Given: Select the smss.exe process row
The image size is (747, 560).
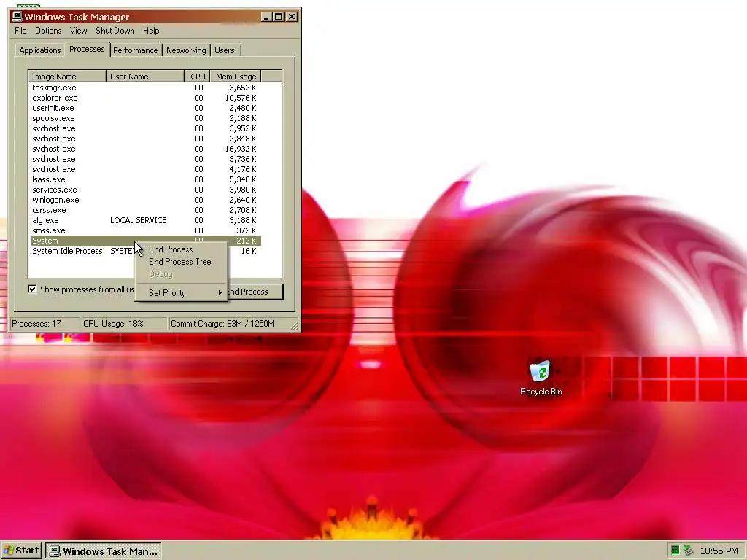Looking at the screenshot, I should click(144, 230).
